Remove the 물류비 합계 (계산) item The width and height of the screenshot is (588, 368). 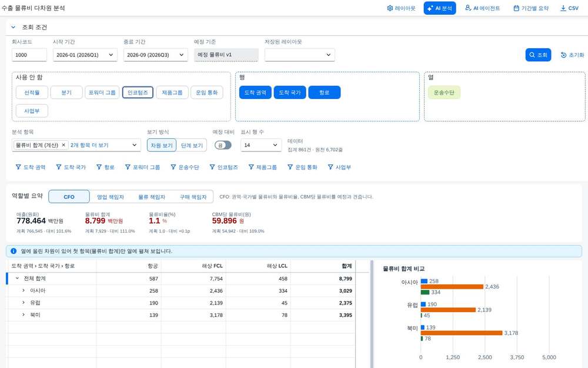click(64, 145)
